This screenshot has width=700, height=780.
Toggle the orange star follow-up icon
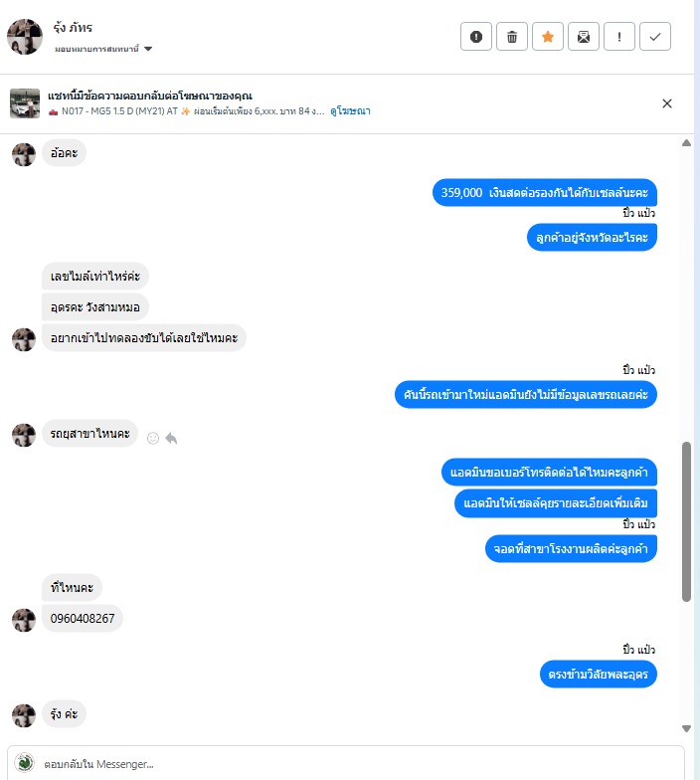(547, 36)
